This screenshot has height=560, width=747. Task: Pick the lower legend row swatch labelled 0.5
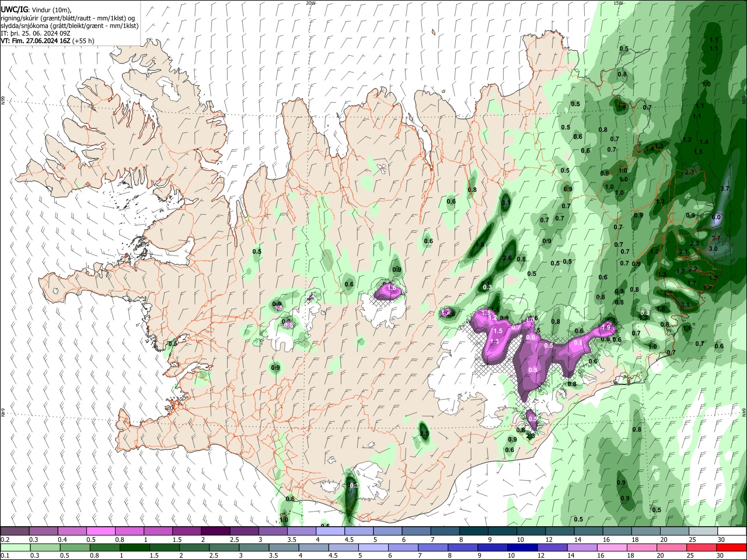point(75,547)
